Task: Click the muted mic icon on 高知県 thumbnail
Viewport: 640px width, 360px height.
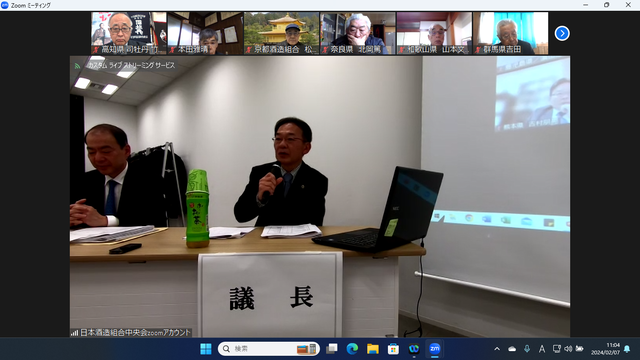Action: pyautogui.click(x=96, y=50)
